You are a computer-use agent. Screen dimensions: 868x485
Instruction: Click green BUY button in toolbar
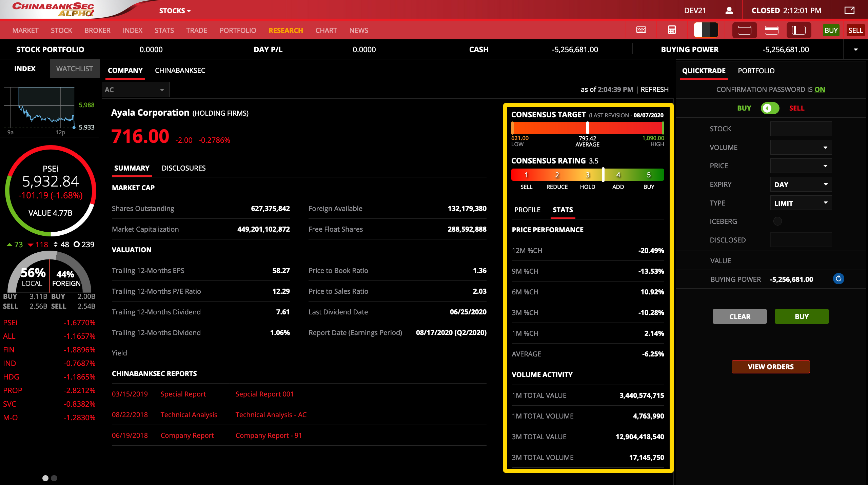[831, 30]
